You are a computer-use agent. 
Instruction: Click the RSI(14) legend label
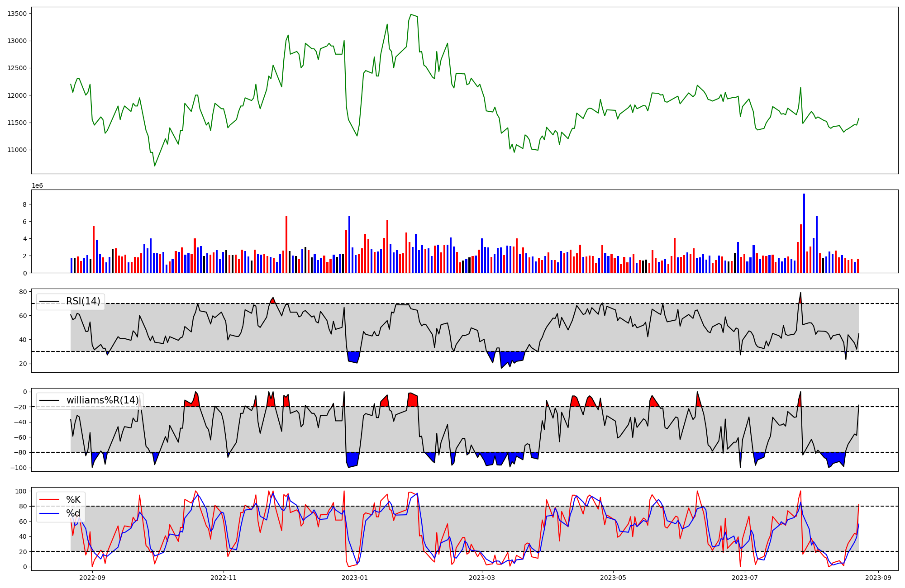tap(83, 301)
